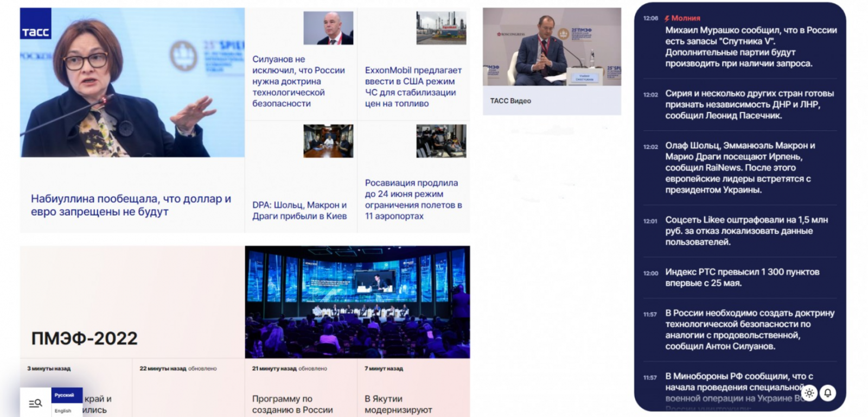The height and width of the screenshot is (417, 868).
Task: Click the ТАСС Видео caption
Action: [510, 100]
